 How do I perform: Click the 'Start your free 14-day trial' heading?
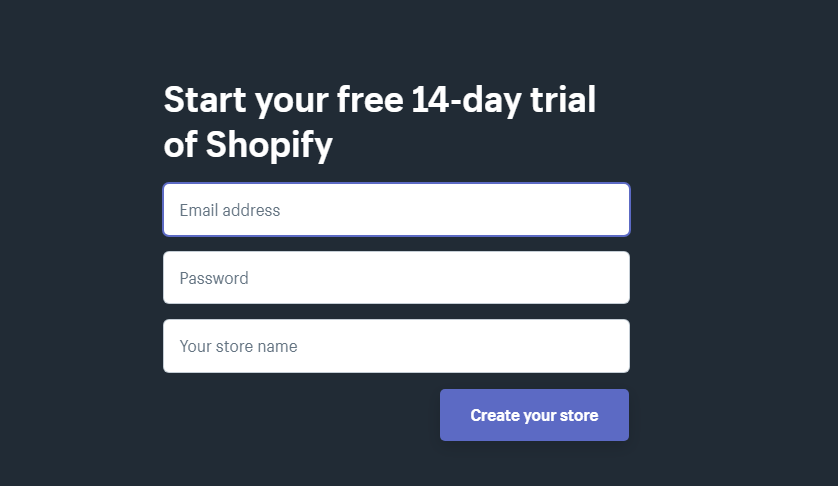click(x=379, y=101)
